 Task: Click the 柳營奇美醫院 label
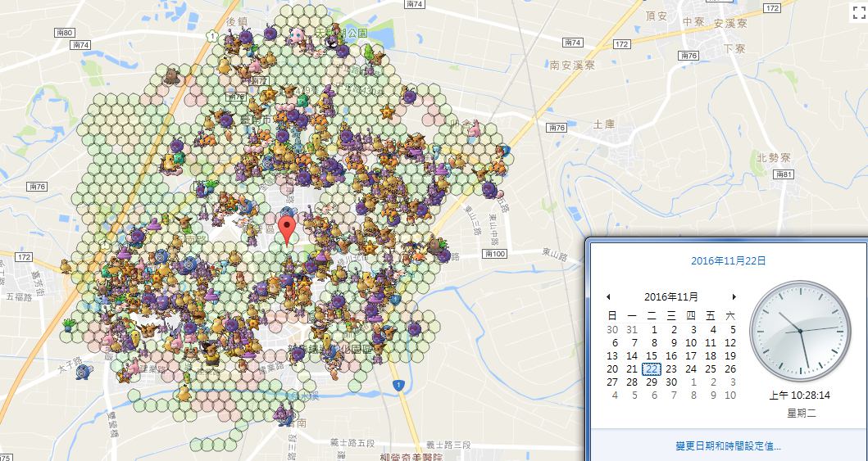(x=412, y=457)
